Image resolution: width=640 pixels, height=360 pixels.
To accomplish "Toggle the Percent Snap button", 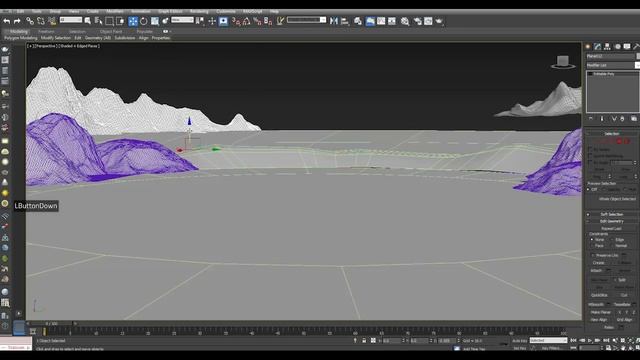I will (257, 21).
